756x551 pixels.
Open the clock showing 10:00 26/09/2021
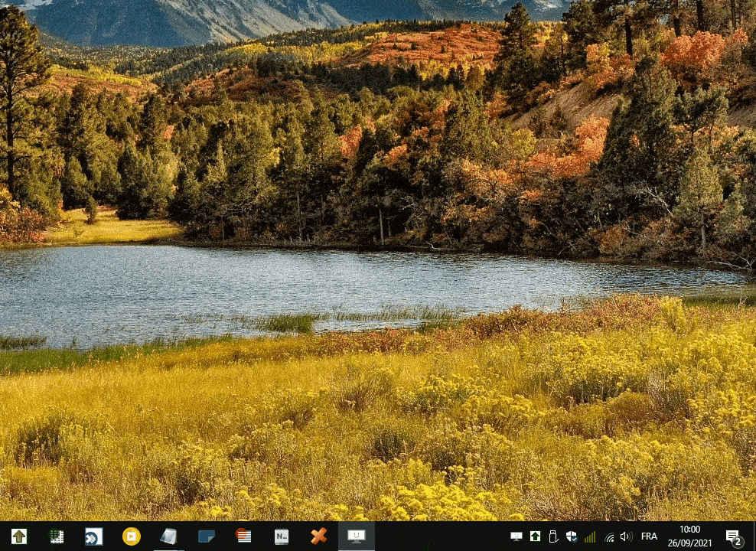point(689,536)
